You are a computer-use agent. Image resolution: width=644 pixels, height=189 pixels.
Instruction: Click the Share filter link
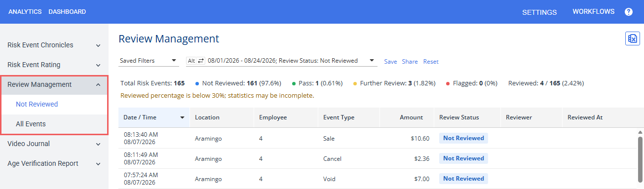410,62
